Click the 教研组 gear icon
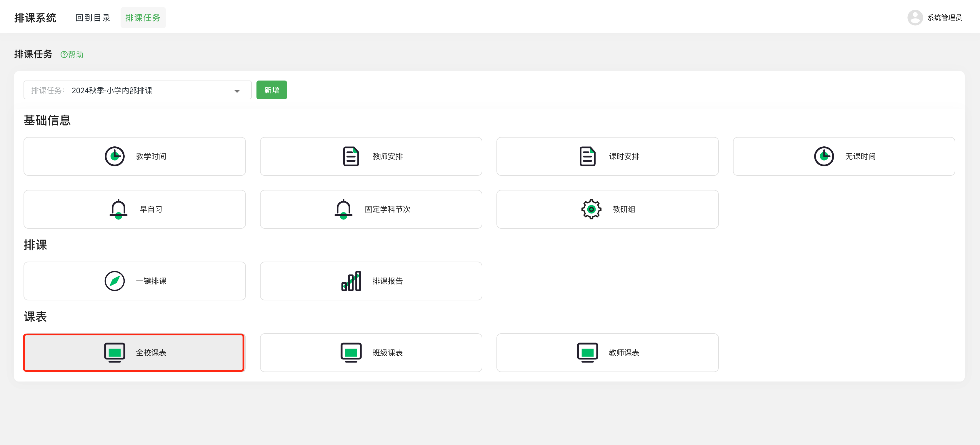 tap(591, 209)
